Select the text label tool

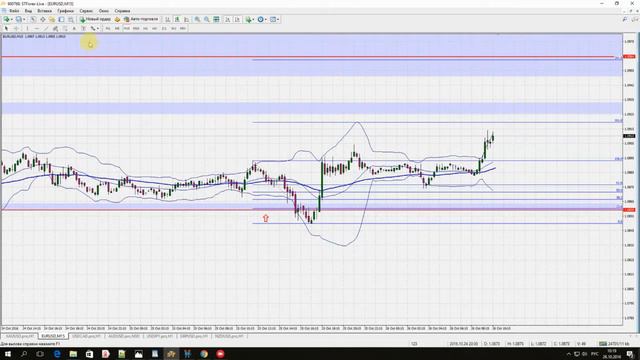(x=83, y=28)
